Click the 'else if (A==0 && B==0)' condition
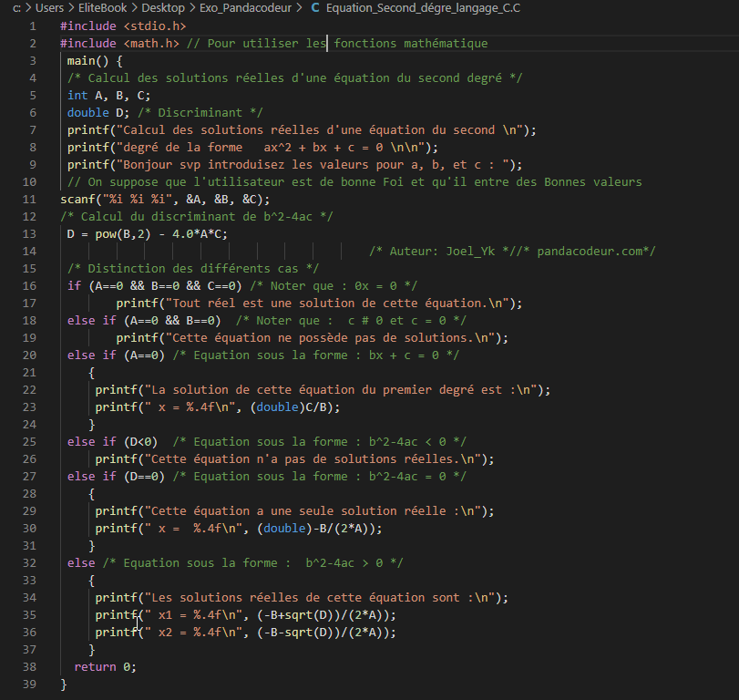The image size is (739, 700). coord(144,321)
